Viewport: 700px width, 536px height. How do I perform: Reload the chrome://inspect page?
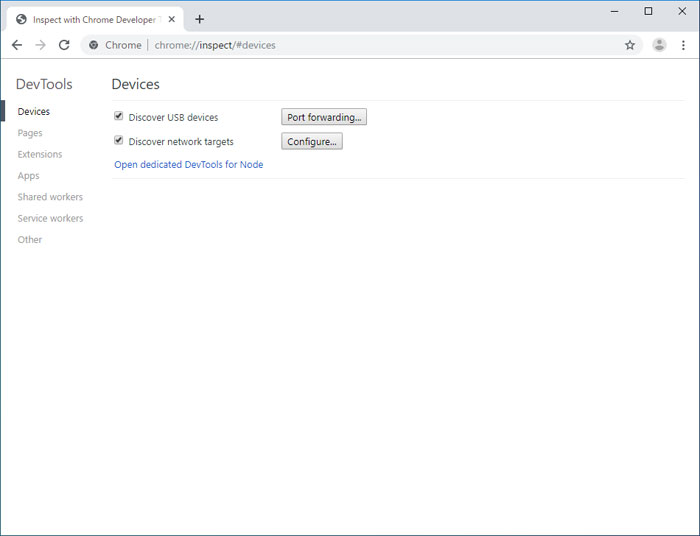tap(64, 45)
